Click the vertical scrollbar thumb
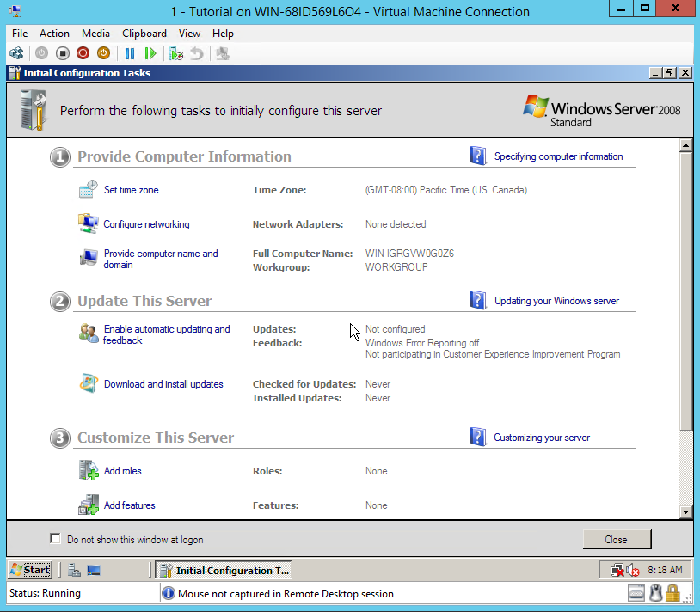Screen dimensions: 700x612 coord(686,291)
